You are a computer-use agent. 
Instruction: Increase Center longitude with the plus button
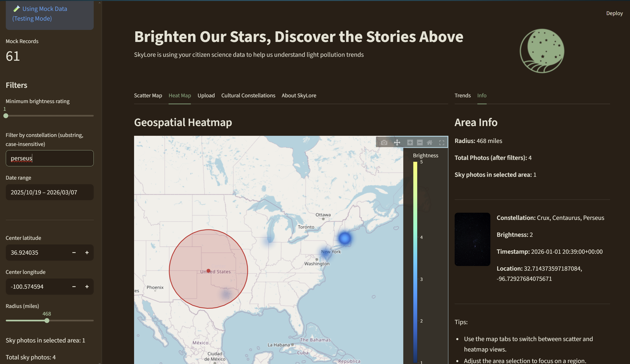tap(87, 287)
